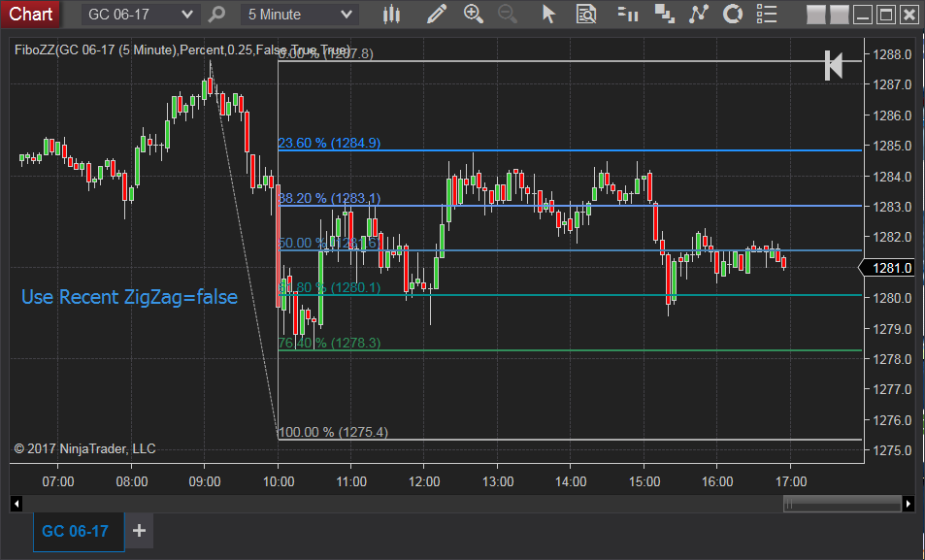The width and height of the screenshot is (925, 560).
Task: Select the cursor pointer tool
Action: click(548, 15)
